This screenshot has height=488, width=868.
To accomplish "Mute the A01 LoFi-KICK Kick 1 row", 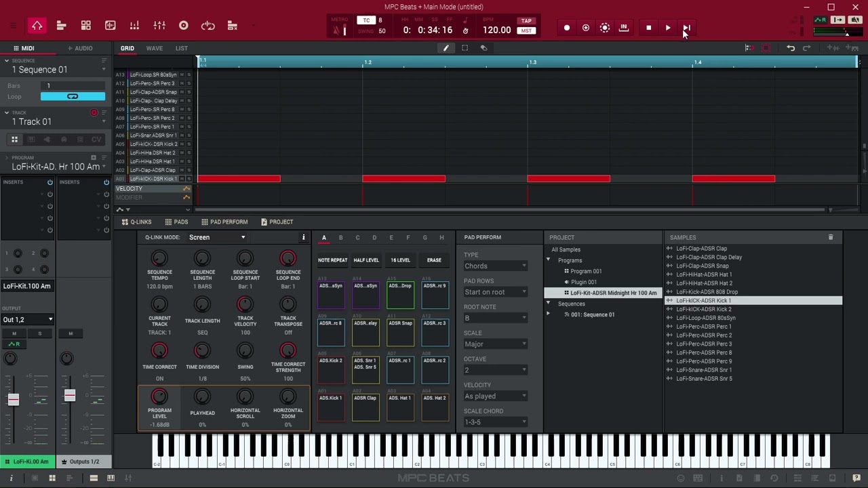I will coord(182,179).
